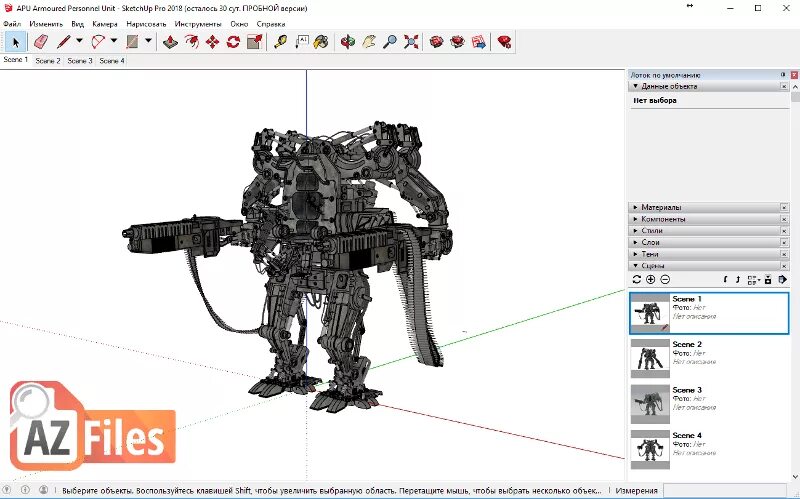Select the Move tool
Screen dimensions: 800x499
point(212,42)
